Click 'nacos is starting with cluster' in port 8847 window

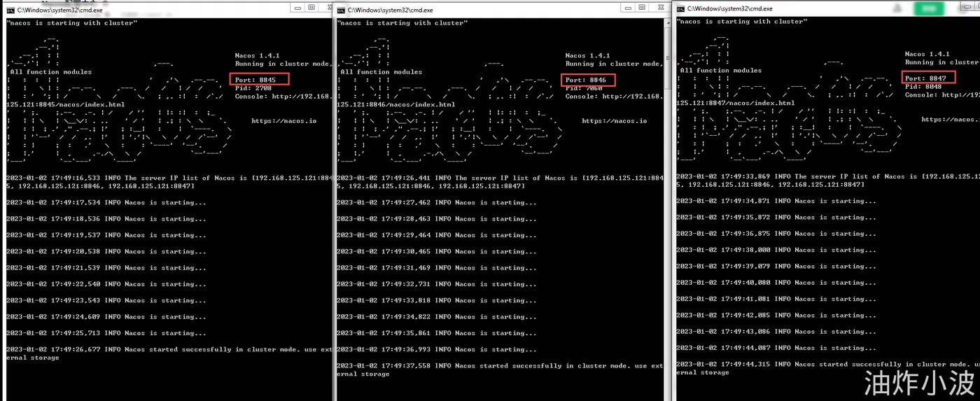point(742,21)
